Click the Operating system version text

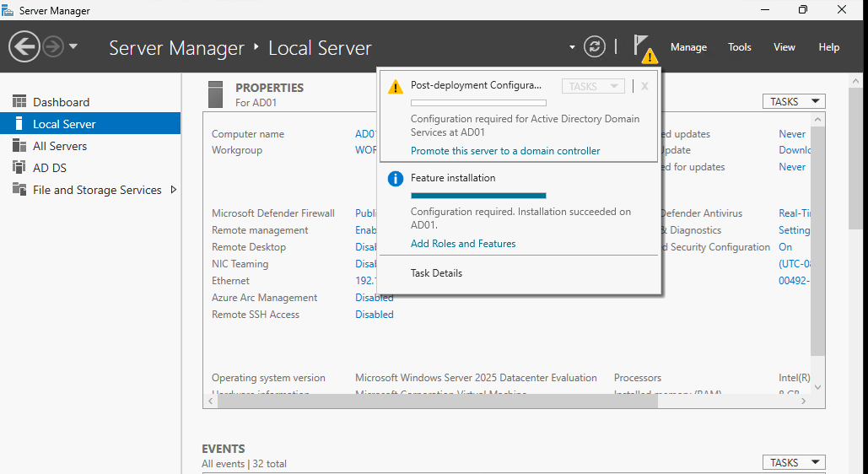(x=268, y=378)
